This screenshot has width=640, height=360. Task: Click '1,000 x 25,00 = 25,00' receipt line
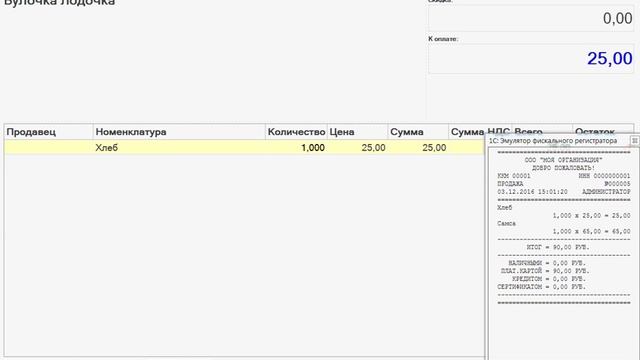(591, 216)
